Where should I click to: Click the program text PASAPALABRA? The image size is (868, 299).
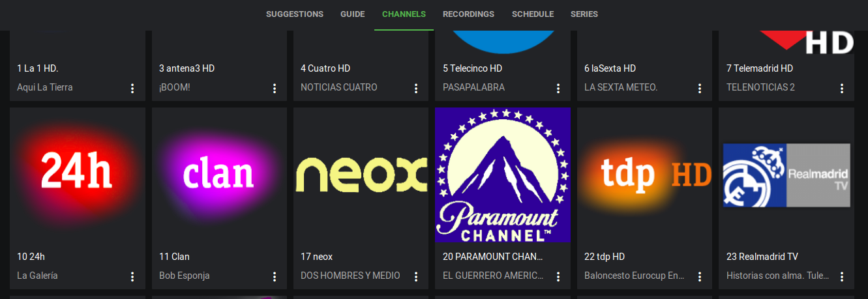pyautogui.click(x=473, y=87)
